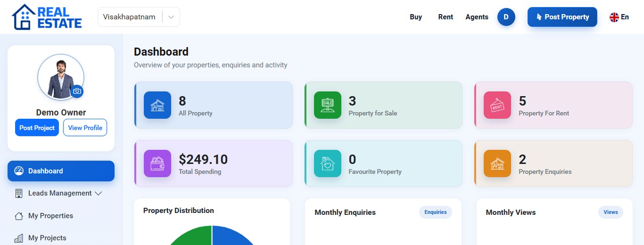
Task: Click the Monthly Enquiries heading
Action: [x=345, y=212]
